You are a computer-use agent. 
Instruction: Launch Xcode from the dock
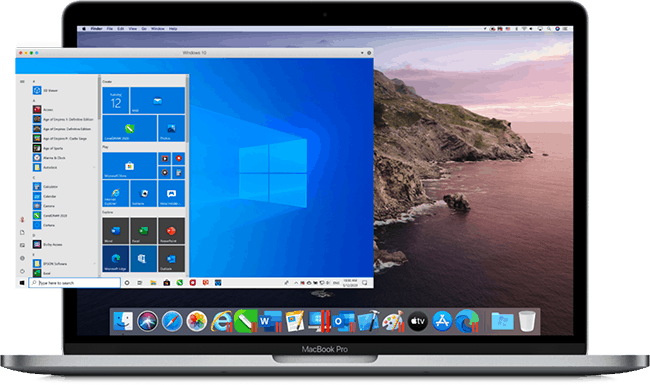click(368, 321)
